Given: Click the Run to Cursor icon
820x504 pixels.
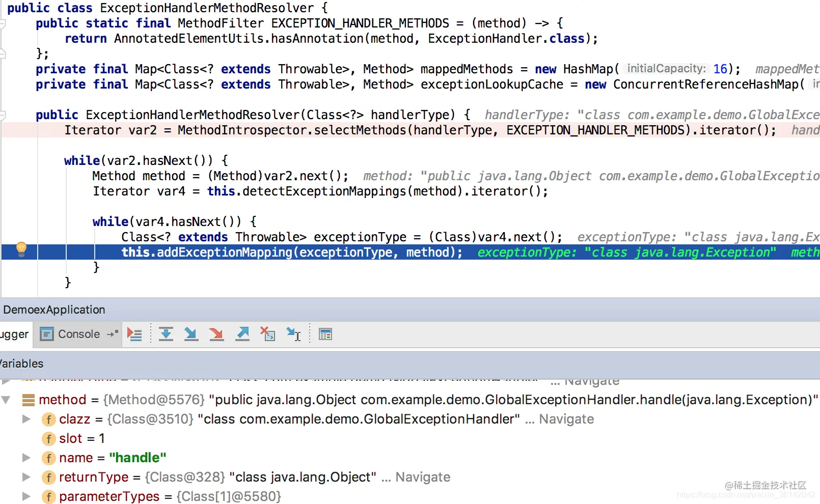Looking at the screenshot, I should point(293,334).
